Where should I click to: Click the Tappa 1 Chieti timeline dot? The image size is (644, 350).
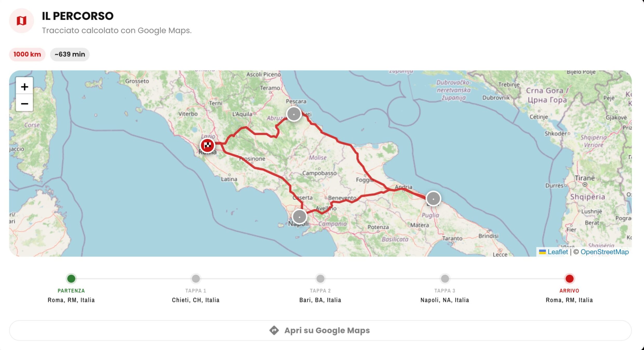[x=196, y=279]
